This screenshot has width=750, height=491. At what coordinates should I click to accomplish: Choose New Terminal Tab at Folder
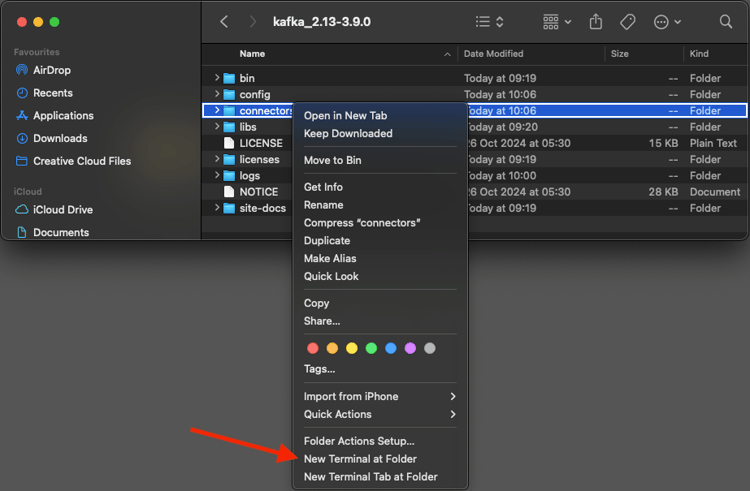pyautogui.click(x=371, y=477)
